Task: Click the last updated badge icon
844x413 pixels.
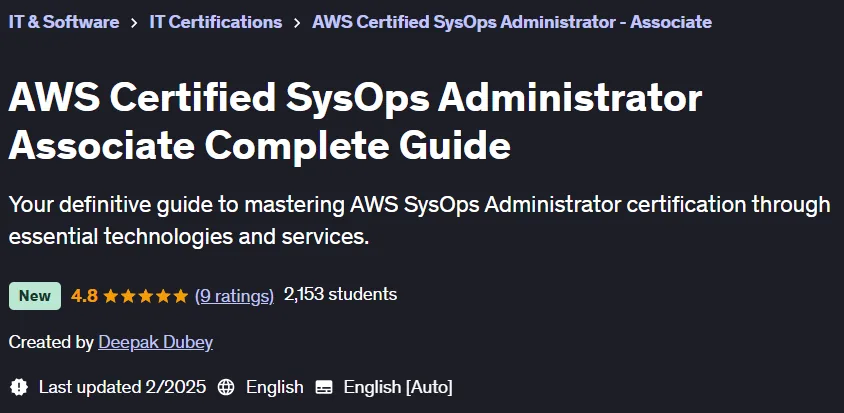Action: [x=19, y=387]
